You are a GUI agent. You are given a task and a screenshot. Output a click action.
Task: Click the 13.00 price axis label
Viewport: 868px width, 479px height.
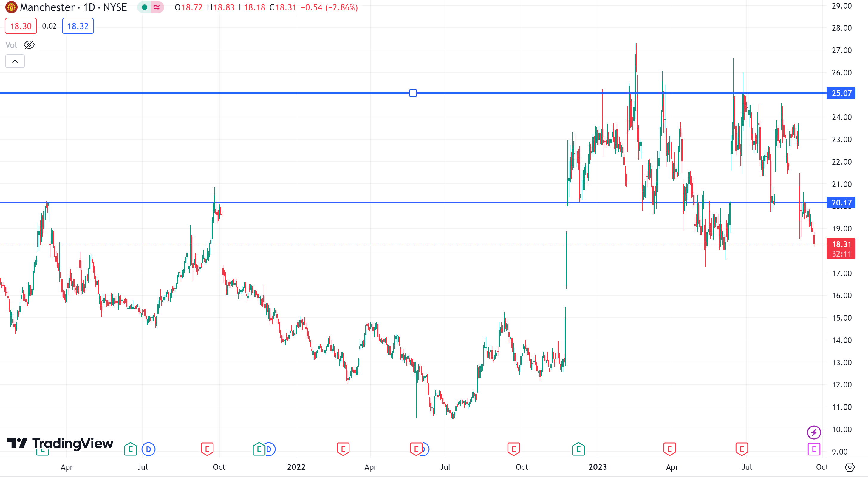coord(841,363)
